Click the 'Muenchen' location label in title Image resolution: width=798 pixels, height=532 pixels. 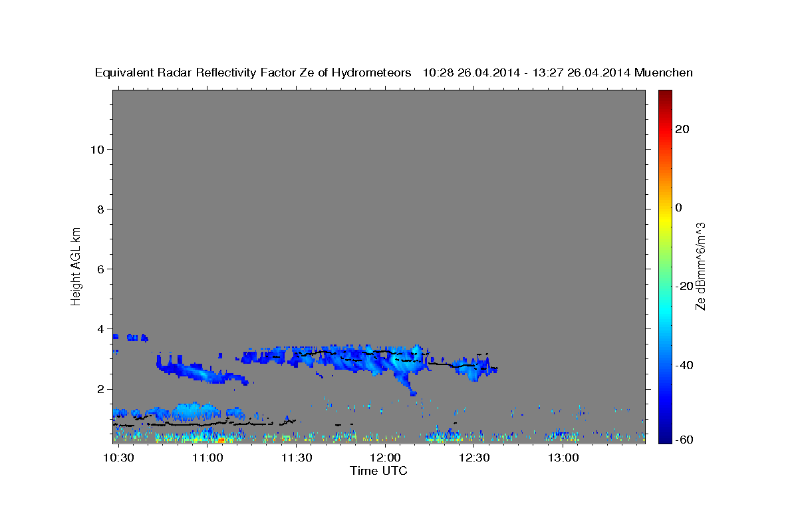coord(664,73)
